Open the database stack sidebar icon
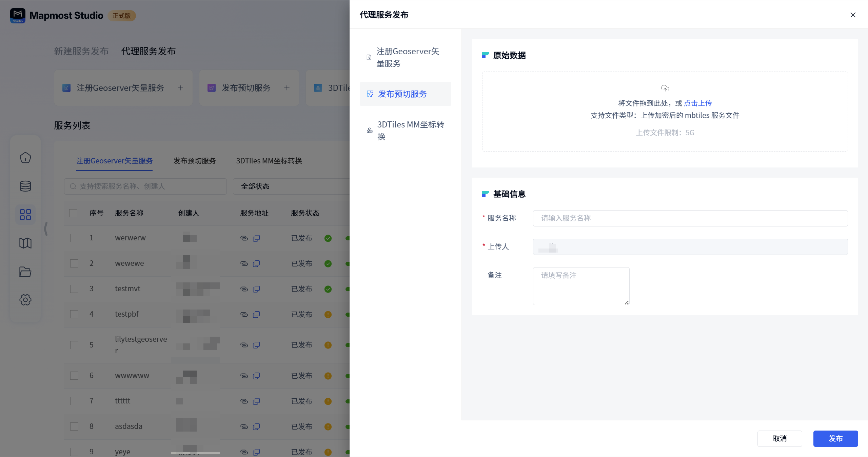Viewport: 868px width, 457px height. 25,186
